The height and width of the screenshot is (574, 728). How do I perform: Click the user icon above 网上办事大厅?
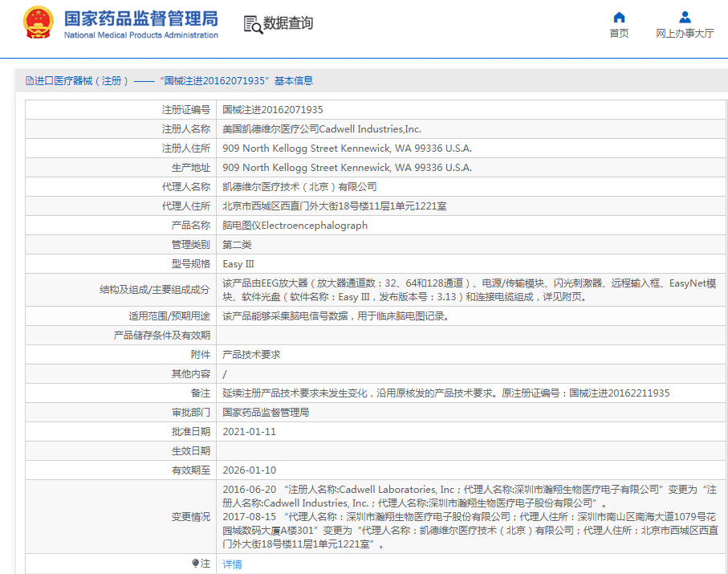pyautogui.click(x=685, y=18)
